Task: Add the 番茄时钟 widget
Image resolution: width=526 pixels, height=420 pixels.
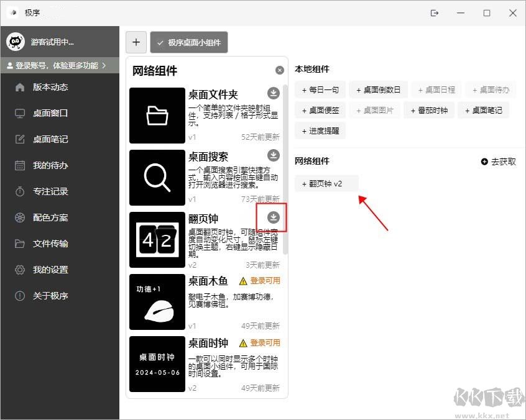Action: 429,110
